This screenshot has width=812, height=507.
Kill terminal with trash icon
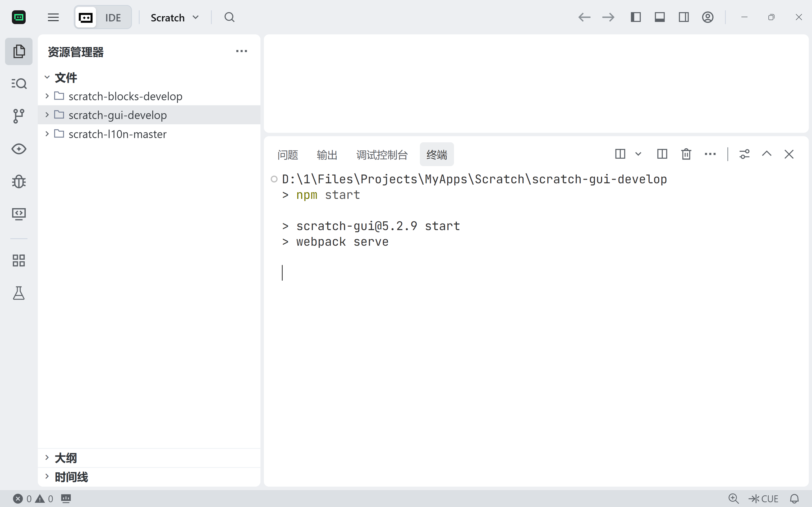tap(686, 154)
